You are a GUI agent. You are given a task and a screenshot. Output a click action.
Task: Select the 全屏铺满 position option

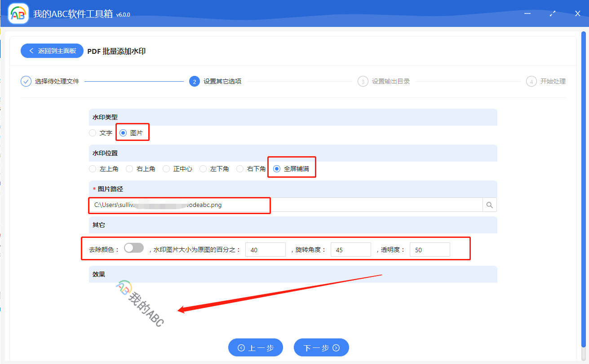coord(275,168)
